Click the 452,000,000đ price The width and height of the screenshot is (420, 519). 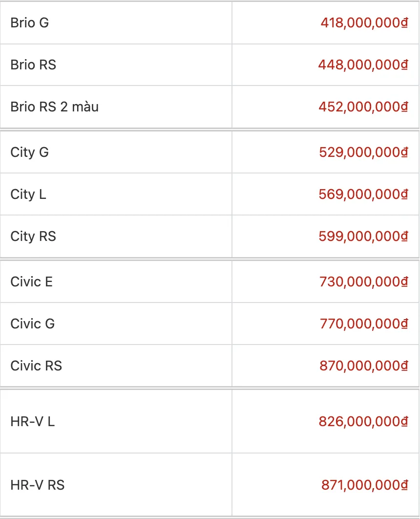pos(363,107)
